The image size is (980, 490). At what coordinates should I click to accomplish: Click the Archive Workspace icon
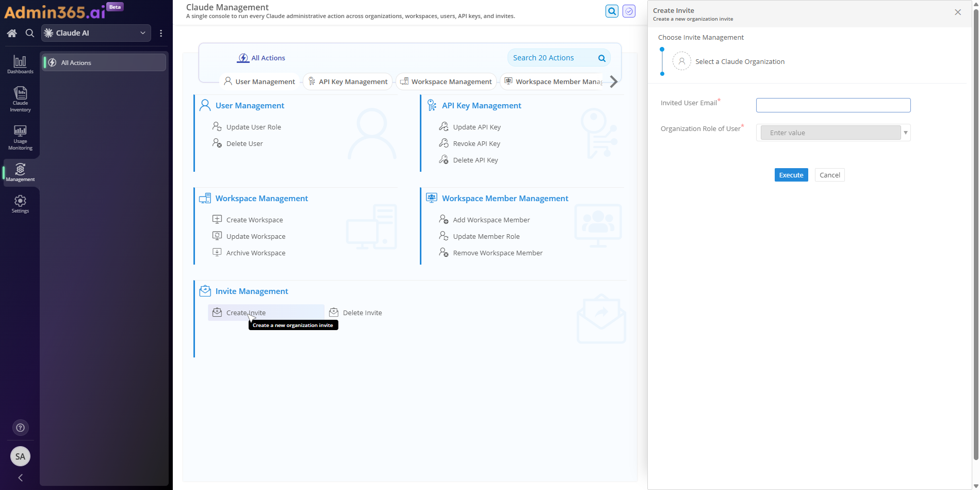pyautogui.click(x=217, y=252)
